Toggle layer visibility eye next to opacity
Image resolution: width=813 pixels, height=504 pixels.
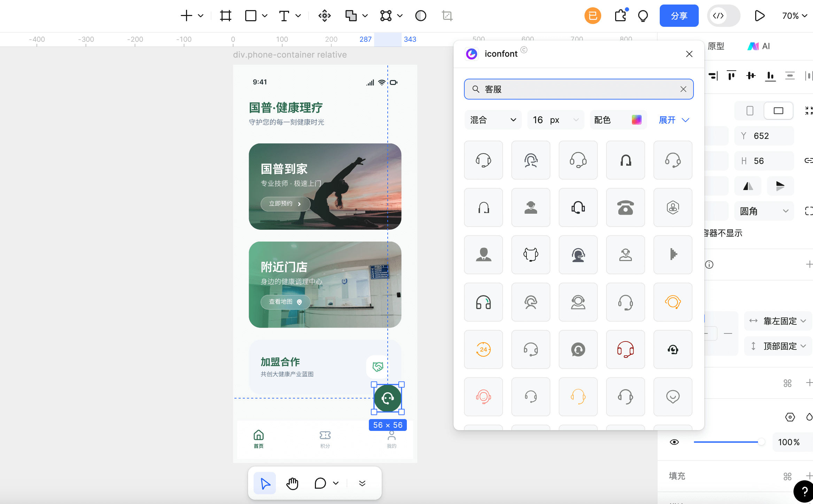(x=674, y=442)
